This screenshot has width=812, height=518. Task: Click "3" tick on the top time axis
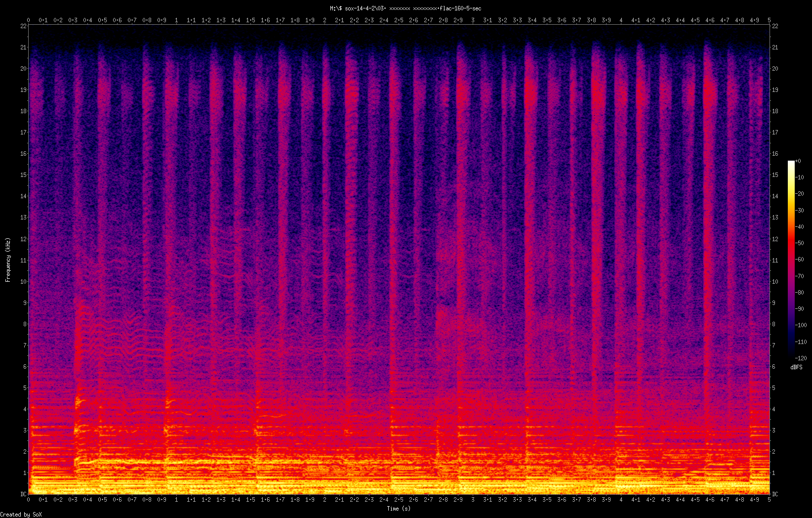pyautogui.click(x=473, y=20)
